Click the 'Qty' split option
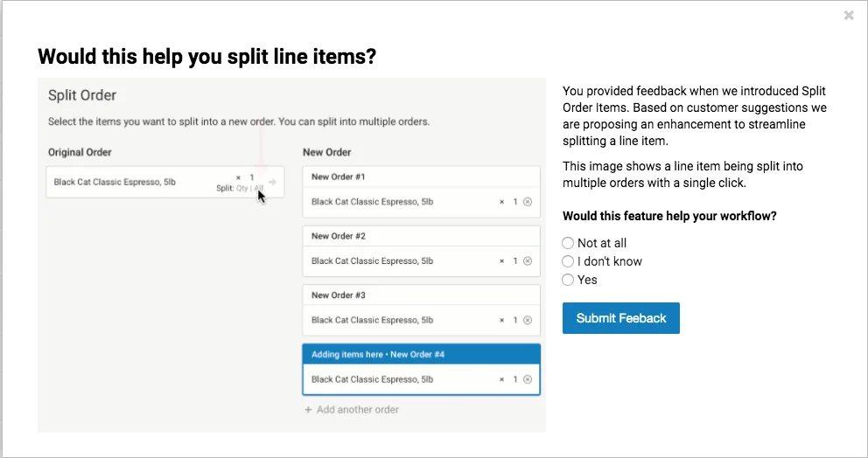 [241, 189]
